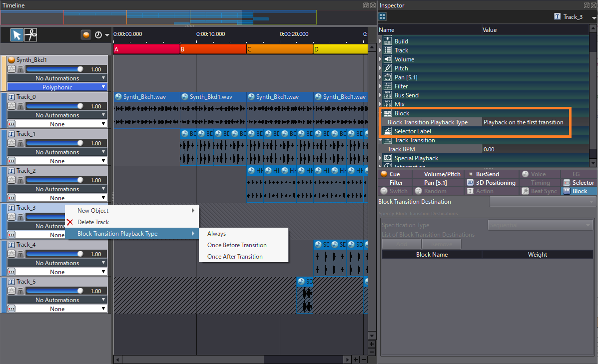Screen dimensions: 598x364
Task: Click the Selector Label icon
Action: click(388, 131)
